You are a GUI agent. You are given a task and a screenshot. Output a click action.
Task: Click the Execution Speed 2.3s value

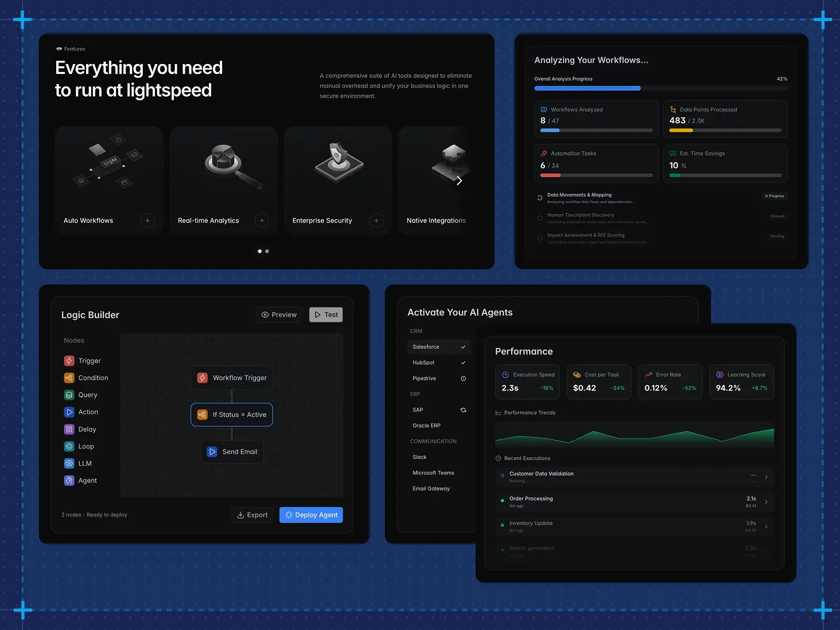(x=510, y=388)
